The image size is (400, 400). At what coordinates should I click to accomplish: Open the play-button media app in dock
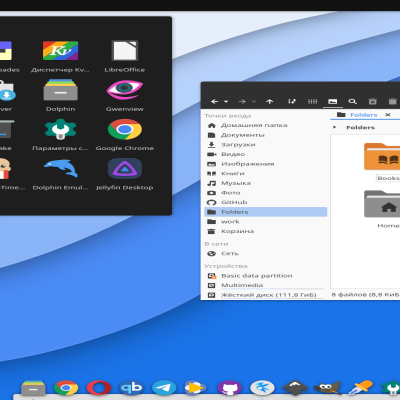[x=197, y=388]
